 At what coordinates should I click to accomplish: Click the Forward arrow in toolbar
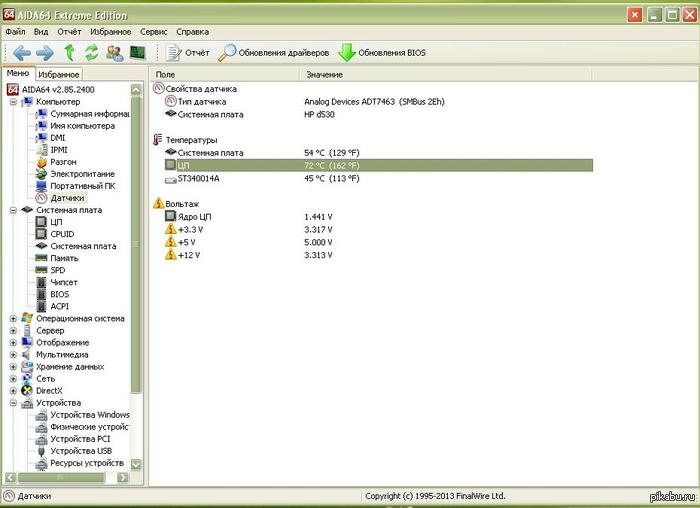tap(43, 52)
